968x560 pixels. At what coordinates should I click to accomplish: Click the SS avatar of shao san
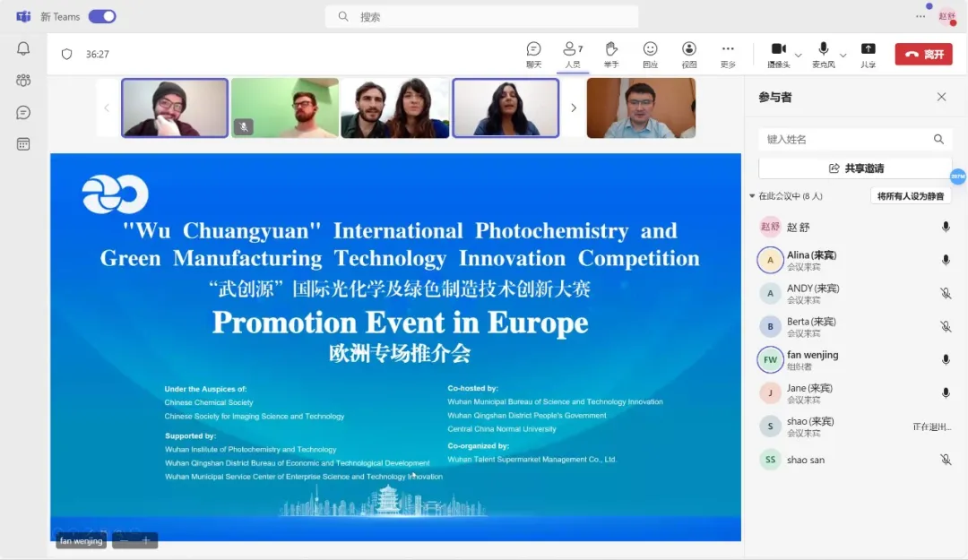pyautogui.click(x=771, y=460)
